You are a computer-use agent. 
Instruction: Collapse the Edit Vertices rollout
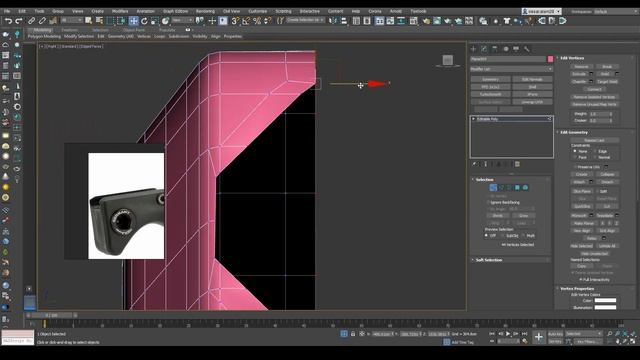572,58
